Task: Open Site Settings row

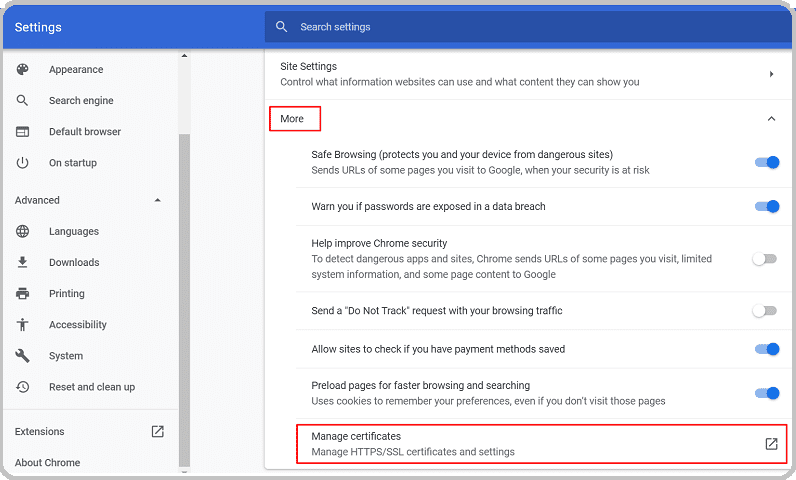Action: (528, 74)
